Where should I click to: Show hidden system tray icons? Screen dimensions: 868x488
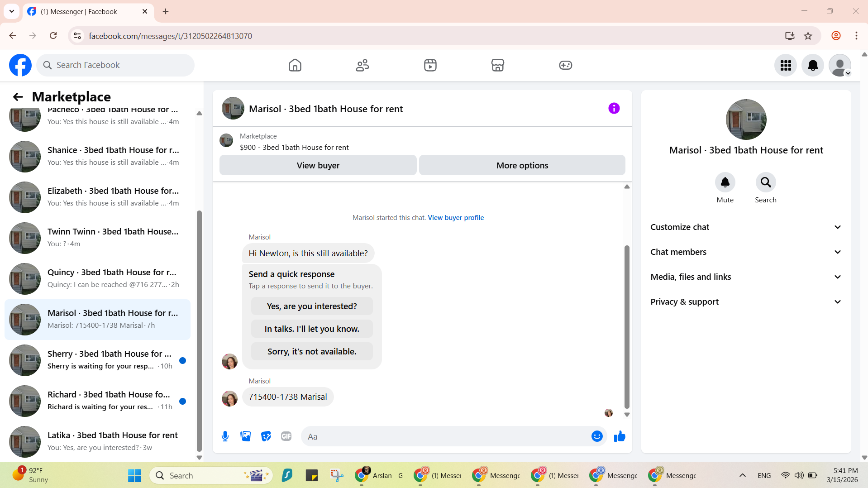tap(743, 476)
